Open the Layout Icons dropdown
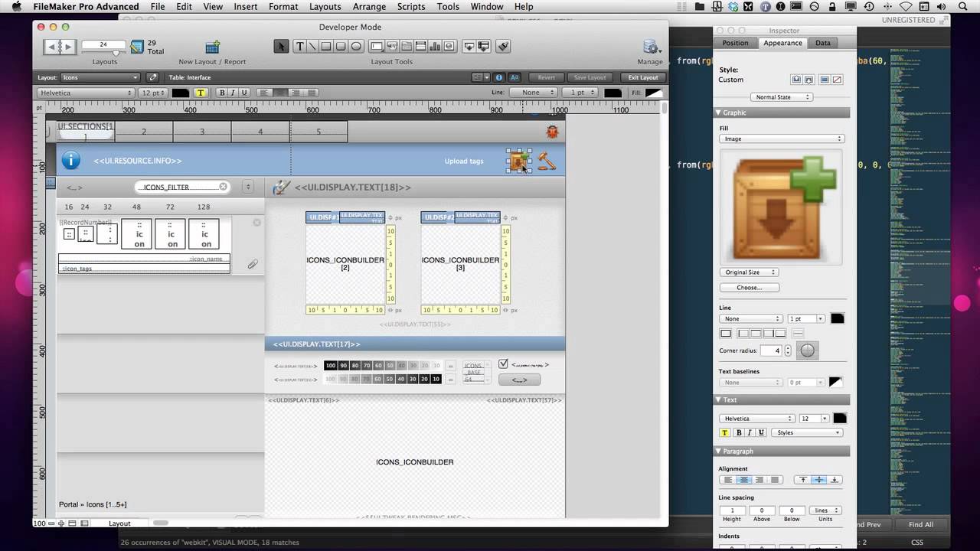The height and width of the screenshot is (551, 980). [100, 77]
